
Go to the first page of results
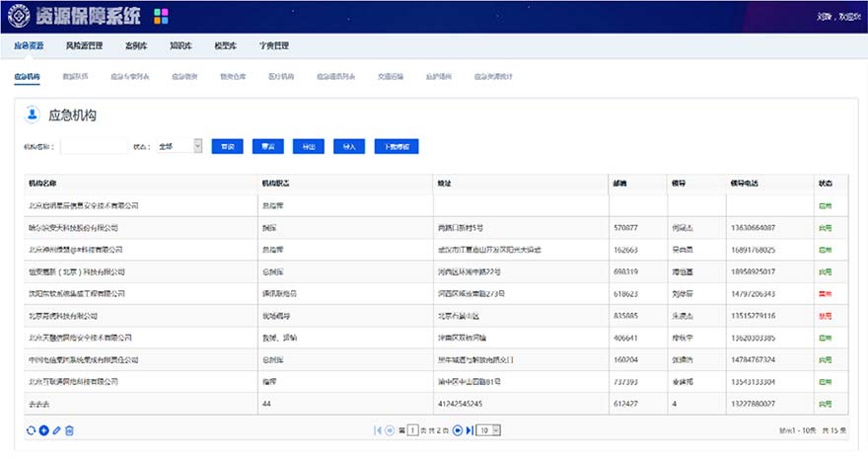point(378,430)
